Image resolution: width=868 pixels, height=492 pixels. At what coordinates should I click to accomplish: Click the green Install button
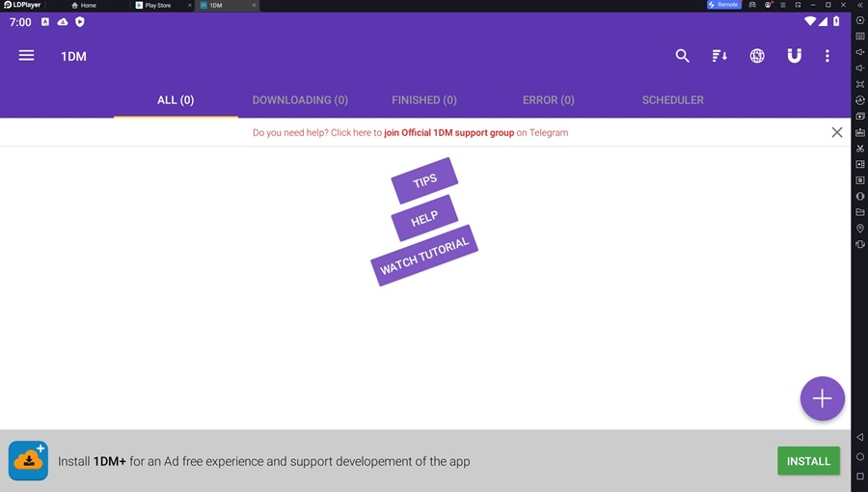(x=808, y=460)
